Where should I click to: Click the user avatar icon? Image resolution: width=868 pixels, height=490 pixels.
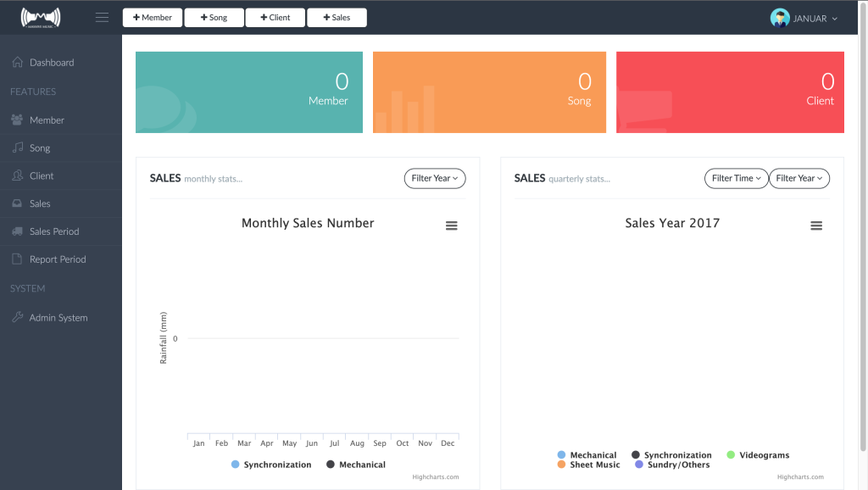780,18
